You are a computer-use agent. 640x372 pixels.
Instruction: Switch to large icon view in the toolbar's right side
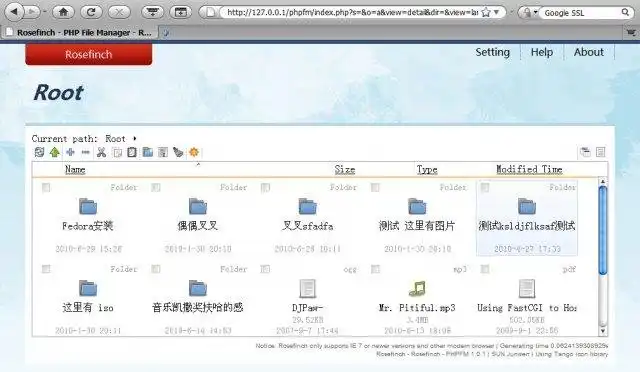[x=585, y=152]
